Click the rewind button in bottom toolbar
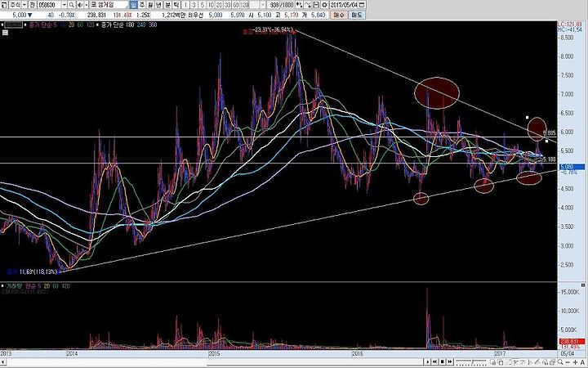588x368 pixels. coord(434,362)
